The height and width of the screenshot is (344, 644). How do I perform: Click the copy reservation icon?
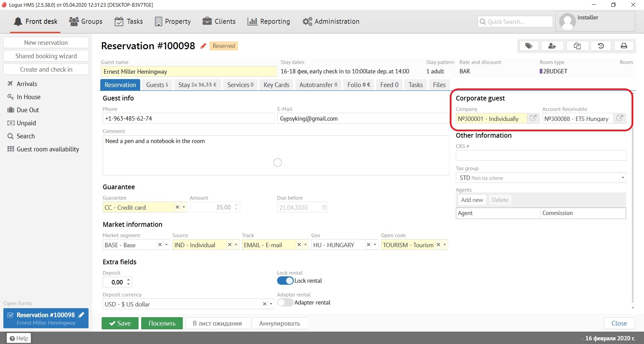click(577, 46)
